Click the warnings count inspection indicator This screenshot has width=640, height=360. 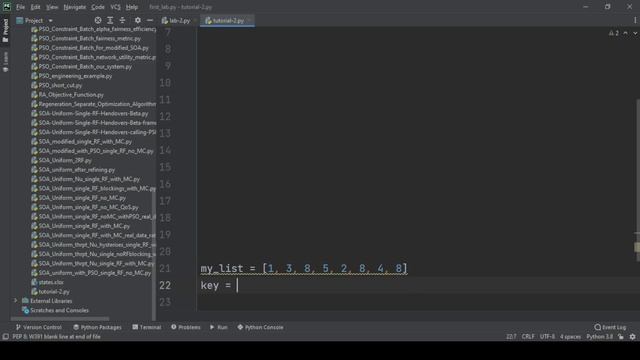tap(613, 33)
